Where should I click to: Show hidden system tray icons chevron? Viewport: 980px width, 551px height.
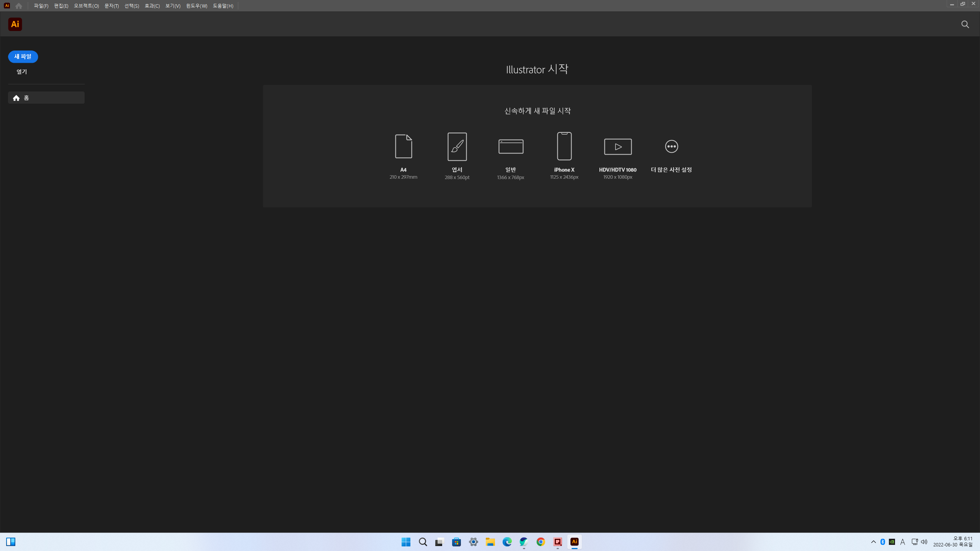tap(873, 542)
